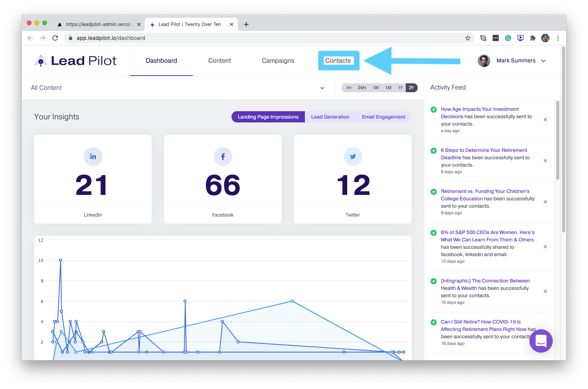Viewport: 588px width, 389px height.
Task: Click the Lead Pilot logo
Action: (x=76, y=61)
